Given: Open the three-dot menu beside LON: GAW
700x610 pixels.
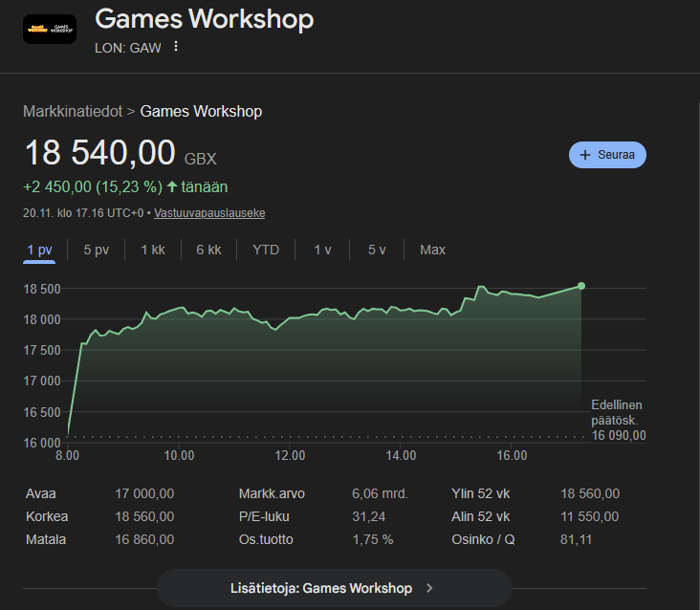Looking at the screenshot, I should (x=176, y=47).
